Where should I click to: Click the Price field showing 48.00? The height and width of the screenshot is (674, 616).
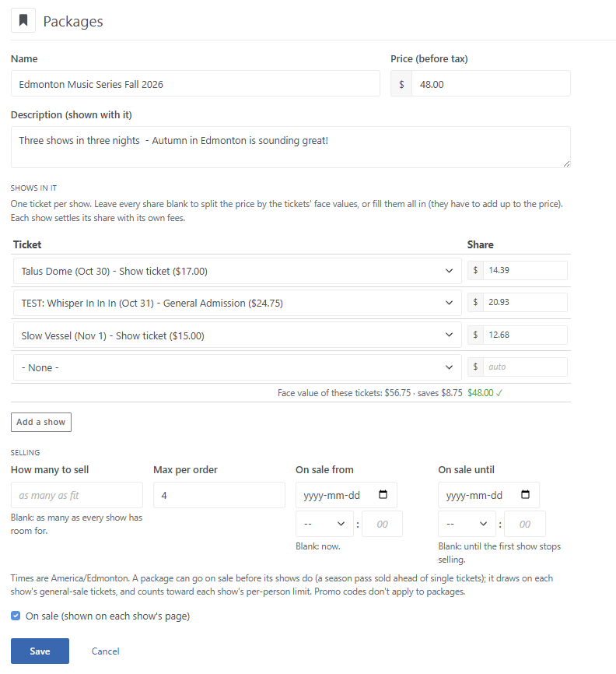pos(491,84)
